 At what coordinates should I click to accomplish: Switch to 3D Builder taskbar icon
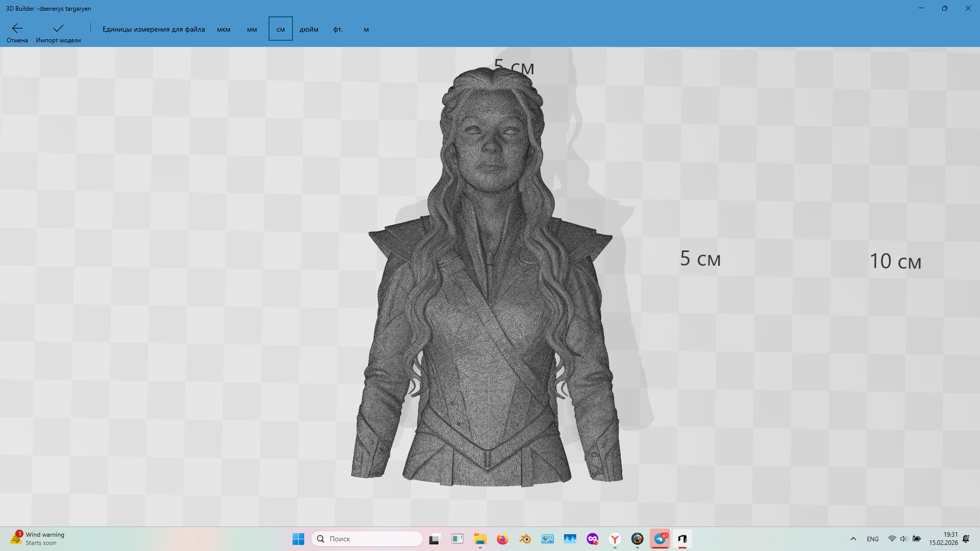[x=682, y=539]
